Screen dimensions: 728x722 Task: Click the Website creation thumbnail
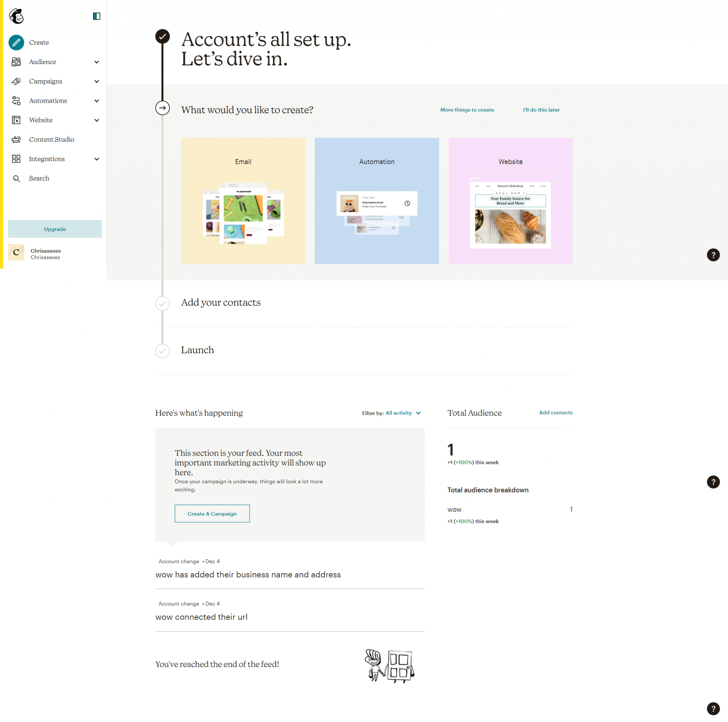point(510,200)
